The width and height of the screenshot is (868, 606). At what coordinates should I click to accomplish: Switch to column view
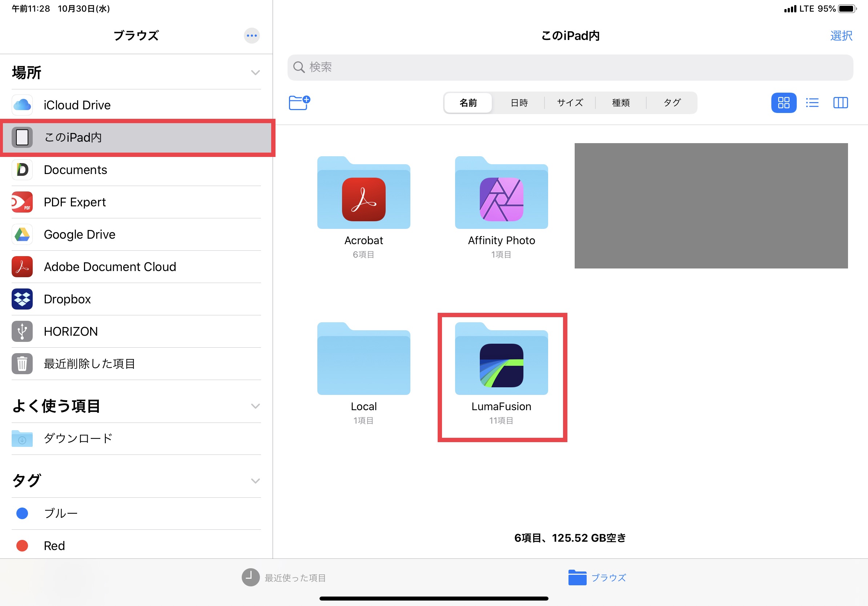pyautogui.click(x=840, y=103)
